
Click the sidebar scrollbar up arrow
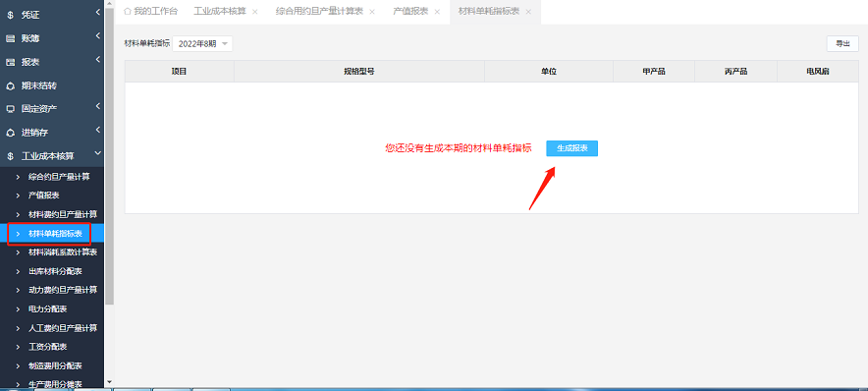pos(109,3)
